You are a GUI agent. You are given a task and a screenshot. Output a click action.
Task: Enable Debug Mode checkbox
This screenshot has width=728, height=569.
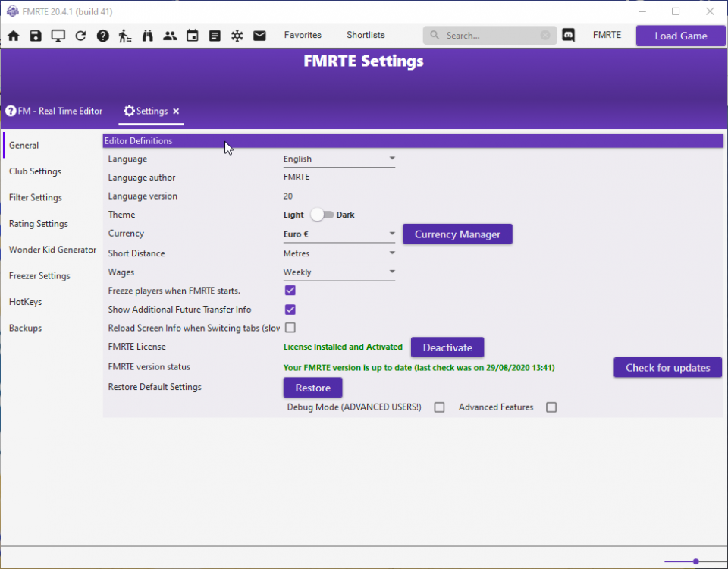439,407
